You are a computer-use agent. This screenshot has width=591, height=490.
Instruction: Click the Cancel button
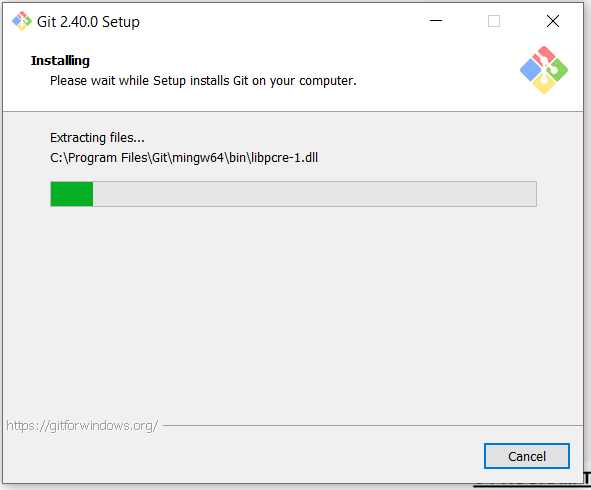[x=527, y=456]
